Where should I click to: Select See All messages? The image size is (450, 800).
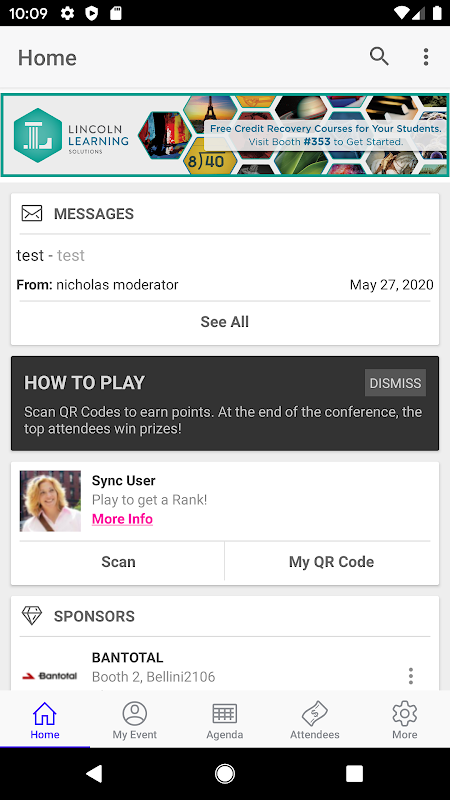point(224,322)
